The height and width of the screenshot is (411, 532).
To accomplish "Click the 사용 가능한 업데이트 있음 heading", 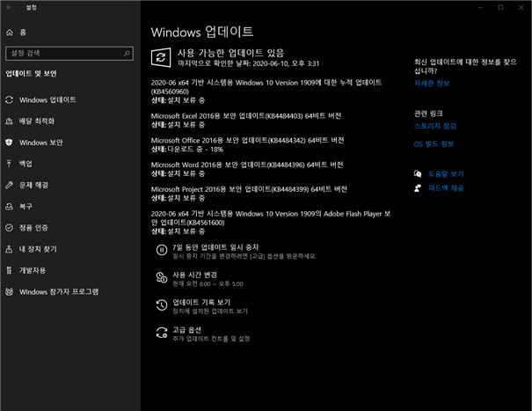I will click(230, 53).
